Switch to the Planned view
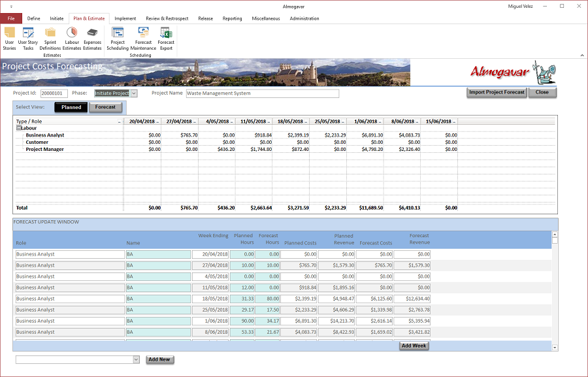588x377 pixels. click(x=71, y=107)
